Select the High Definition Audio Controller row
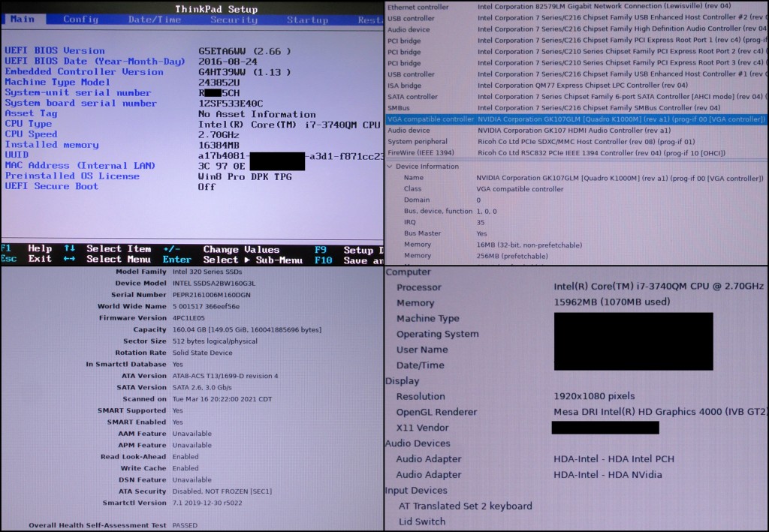Image resolution: width=769 pixels, height=532 pixels. coord(576,29)
